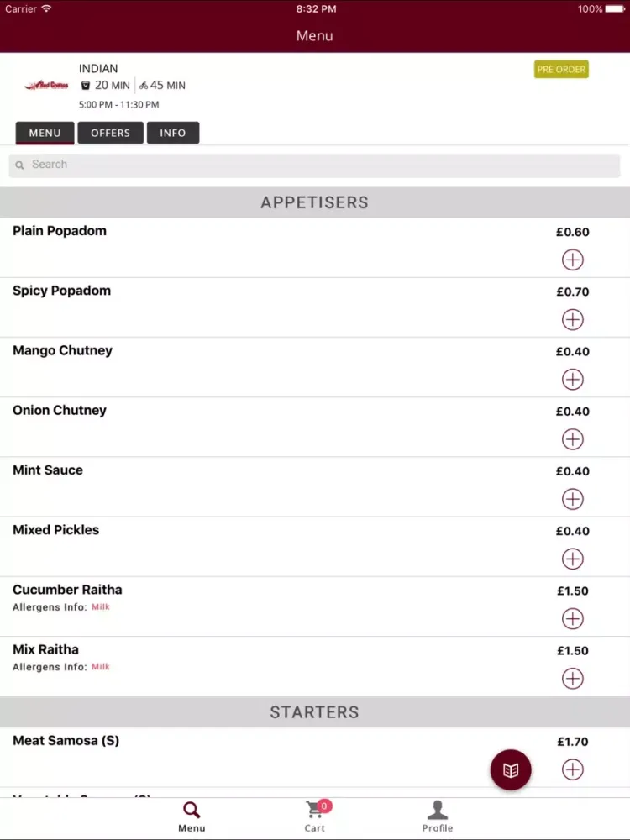This screenshot has height=840, width=630.
Task: Add Mint Sauce to order
Action: click(x=572, y=499)
